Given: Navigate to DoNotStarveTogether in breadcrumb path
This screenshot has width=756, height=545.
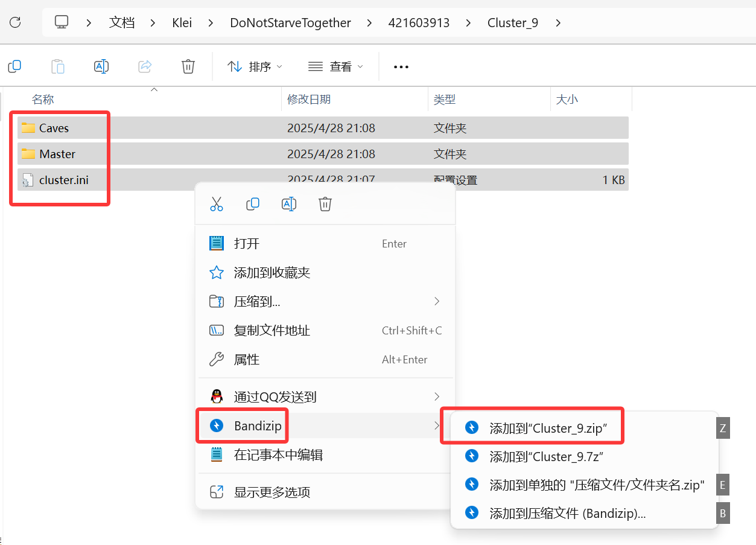Looking at the screenshot, I should coord(290,23).
